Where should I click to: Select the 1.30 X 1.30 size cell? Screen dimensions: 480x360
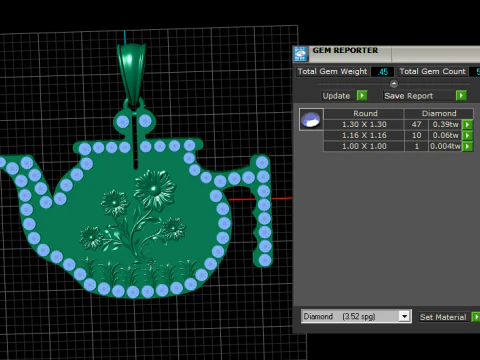(364, 124)
